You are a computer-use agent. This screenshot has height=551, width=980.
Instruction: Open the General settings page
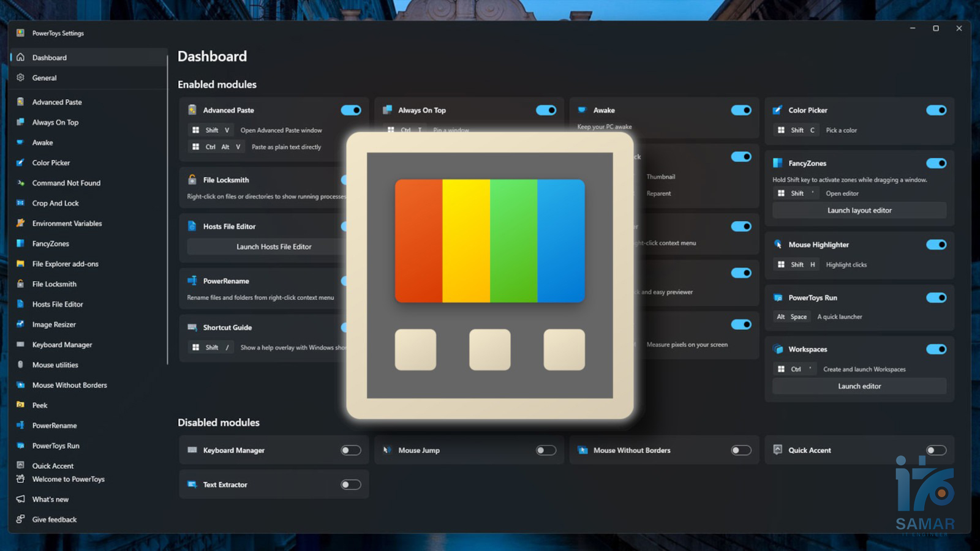pyautogui.click(x=44, y=78)
